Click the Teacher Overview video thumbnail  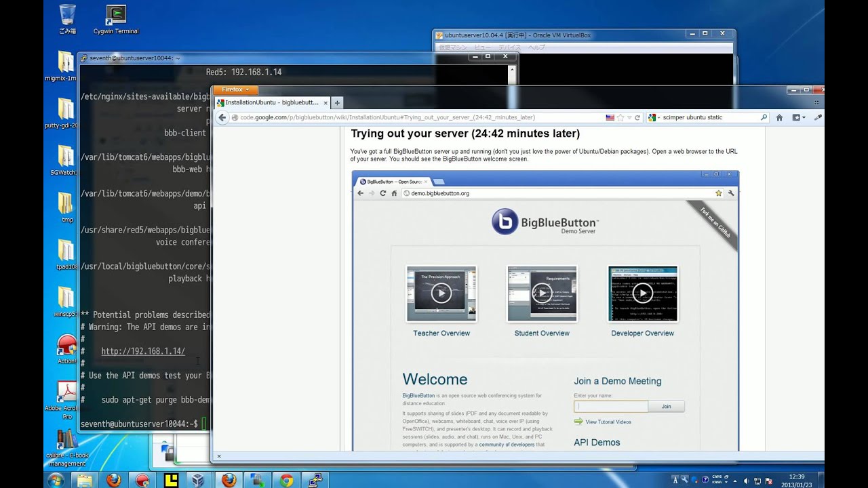[x=441, y=293]
